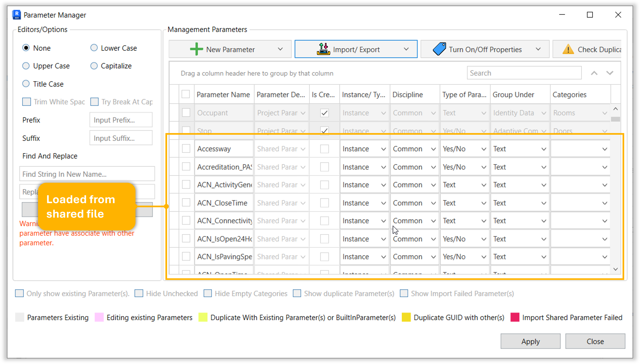
Task: Check the Accessway row checkbox
Action: tap(186, 149)
